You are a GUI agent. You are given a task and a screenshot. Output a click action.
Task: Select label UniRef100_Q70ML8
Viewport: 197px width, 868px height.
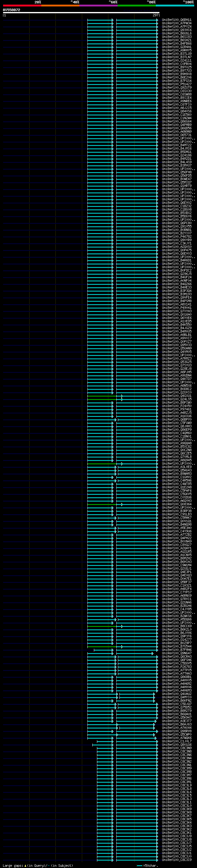tap(177, 457)
